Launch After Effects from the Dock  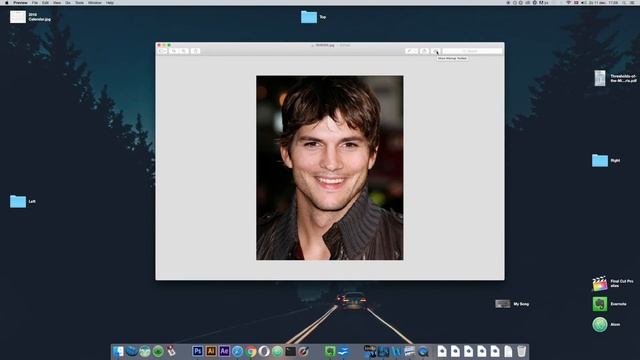coord(224,351)
